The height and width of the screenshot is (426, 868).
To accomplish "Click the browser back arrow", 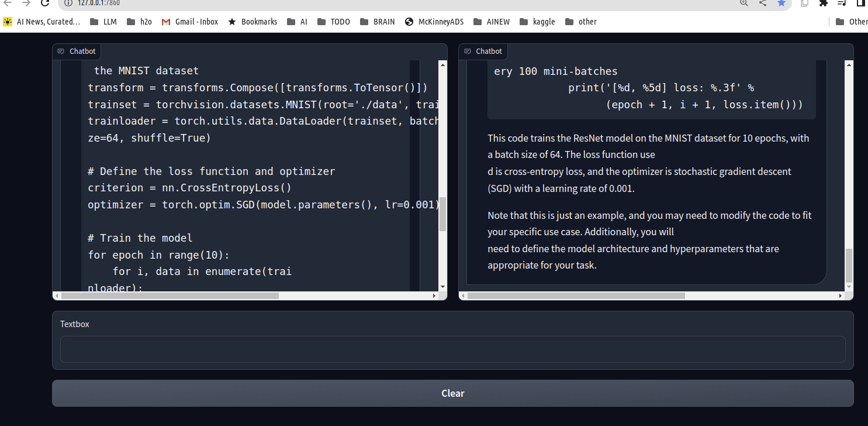I will 8,4.
